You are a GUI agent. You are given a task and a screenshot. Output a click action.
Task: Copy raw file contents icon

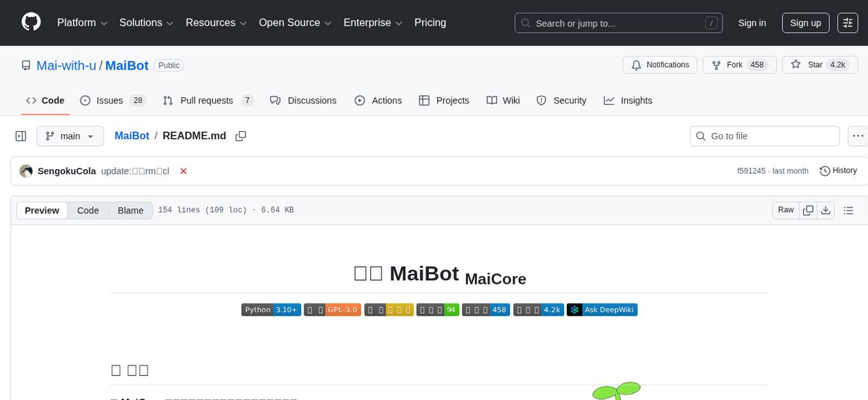808,210
